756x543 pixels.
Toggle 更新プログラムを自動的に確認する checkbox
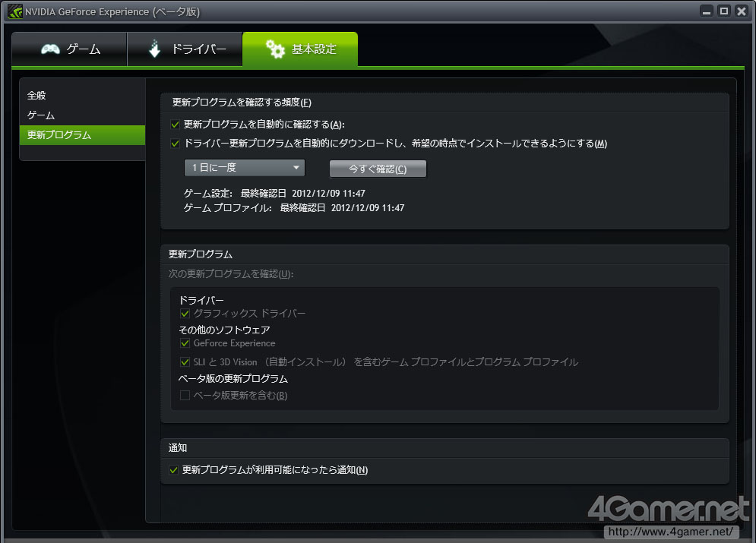[x=175, y=125]
